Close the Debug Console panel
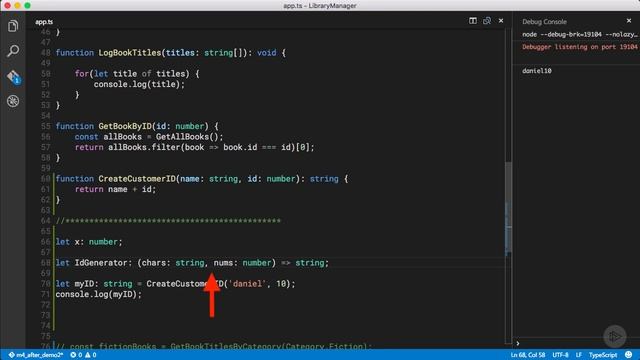Screen dimensions: 640x360 point(629,20)
